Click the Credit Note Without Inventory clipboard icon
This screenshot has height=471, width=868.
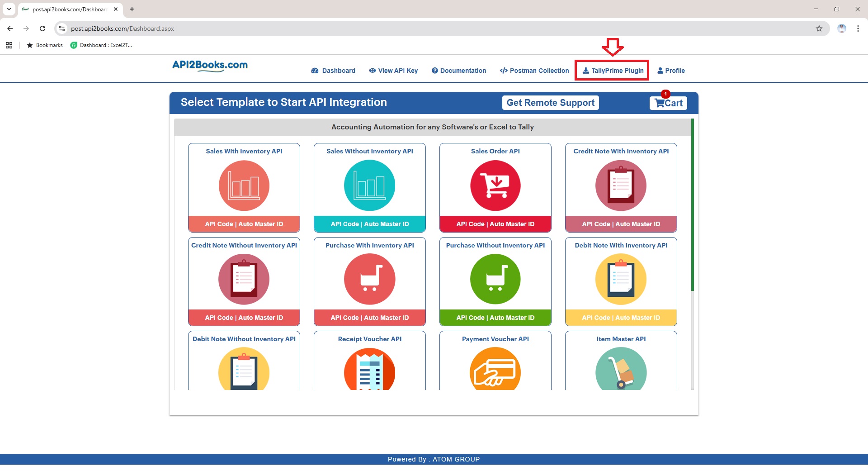coord(244,279)
